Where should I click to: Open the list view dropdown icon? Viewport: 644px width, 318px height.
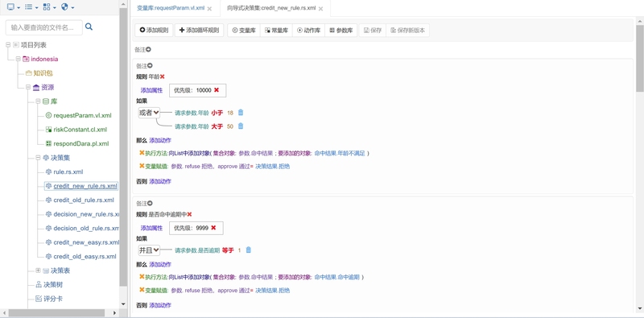pos(31,7)
